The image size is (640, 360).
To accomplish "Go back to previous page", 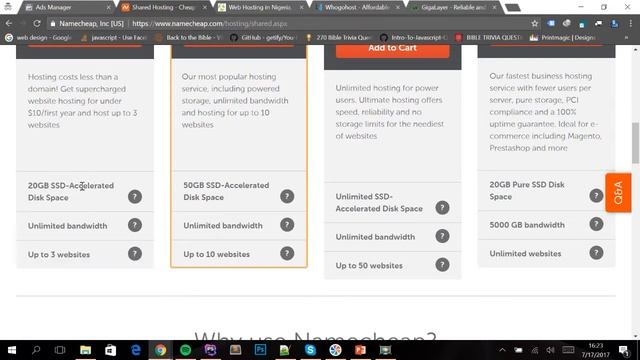I will 9,24.
